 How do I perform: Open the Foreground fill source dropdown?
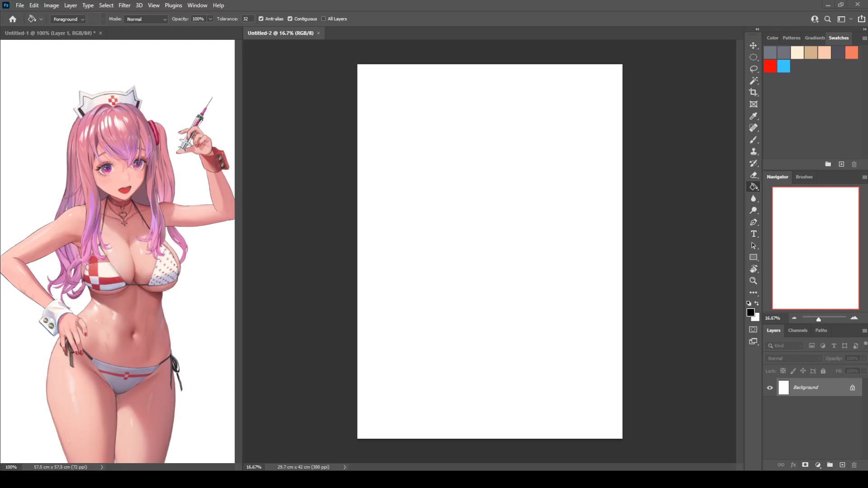(69, 19)
